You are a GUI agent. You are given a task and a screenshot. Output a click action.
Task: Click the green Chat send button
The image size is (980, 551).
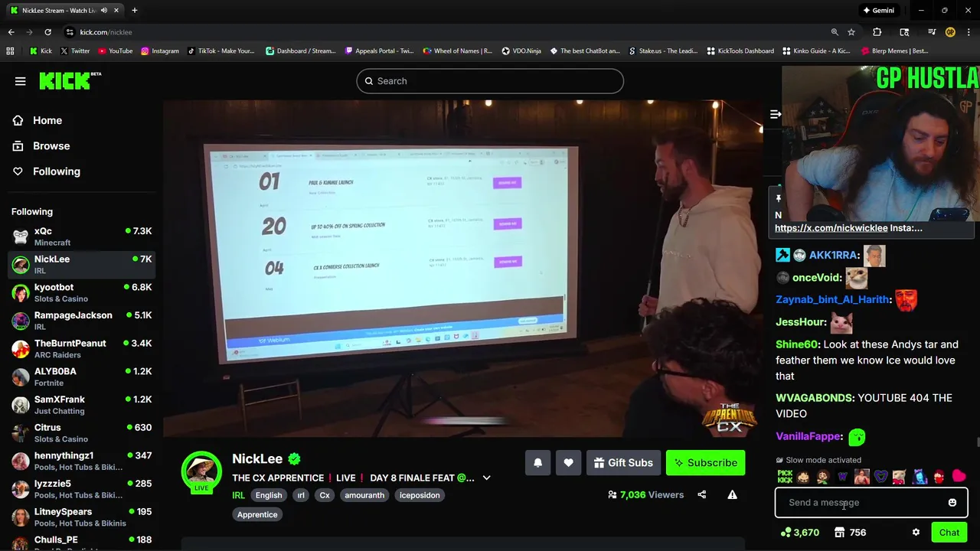tap(949, 533)
